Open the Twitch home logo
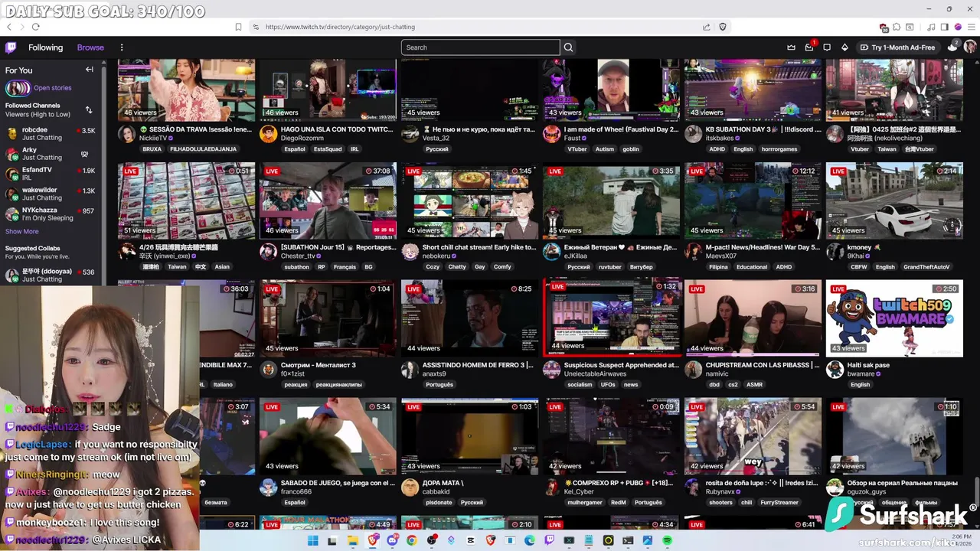This screenshot has height=551, width=980. coord(11,47)
